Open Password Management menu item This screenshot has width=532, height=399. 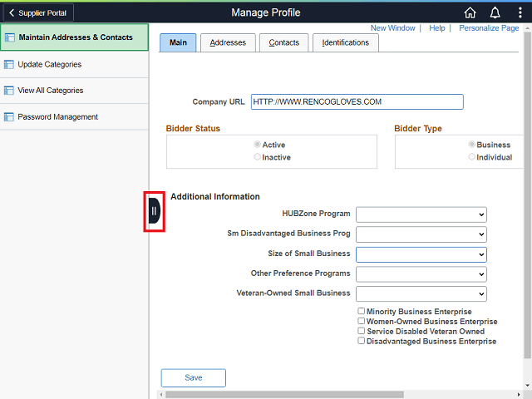click(x=74, y=117)
